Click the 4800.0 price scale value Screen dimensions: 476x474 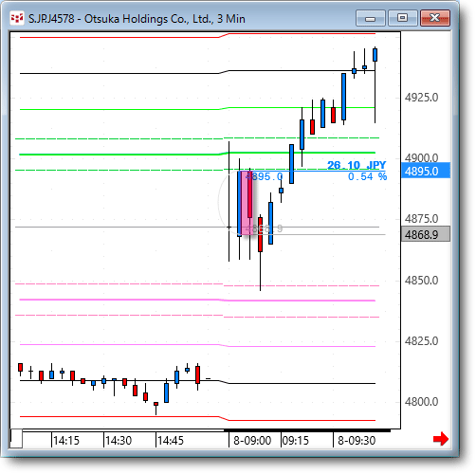click(422, 402)
